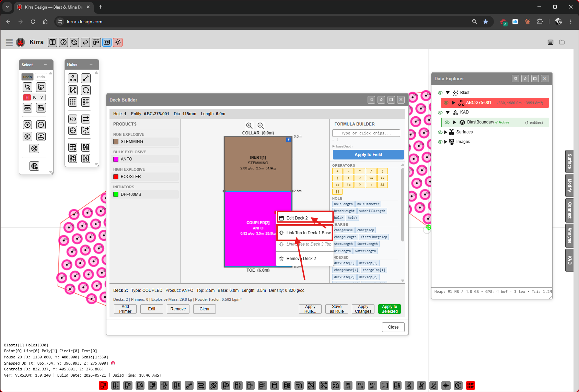The image size is (579, 392).
Task: Open the Surface side tab
Action: 569,161
